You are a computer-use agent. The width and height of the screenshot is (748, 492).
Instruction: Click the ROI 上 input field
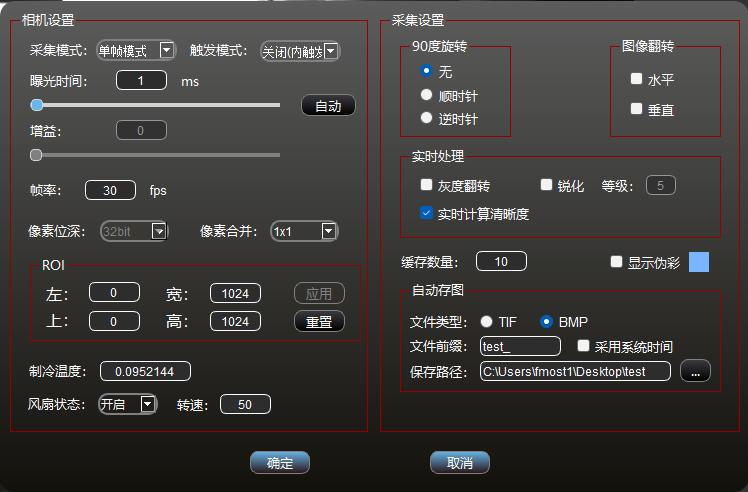(x=114, y=321)
